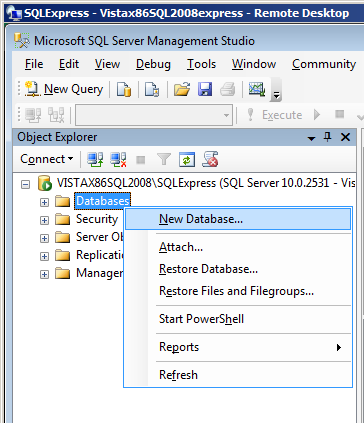This screenshot has height=423, width=364.
Task: Click the SQL Server Management Studio title icon
Action: click(22, 41)
